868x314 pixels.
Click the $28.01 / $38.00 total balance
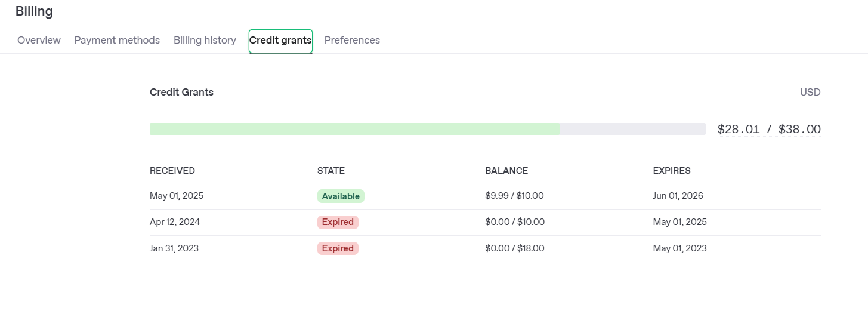click(768, 129)
